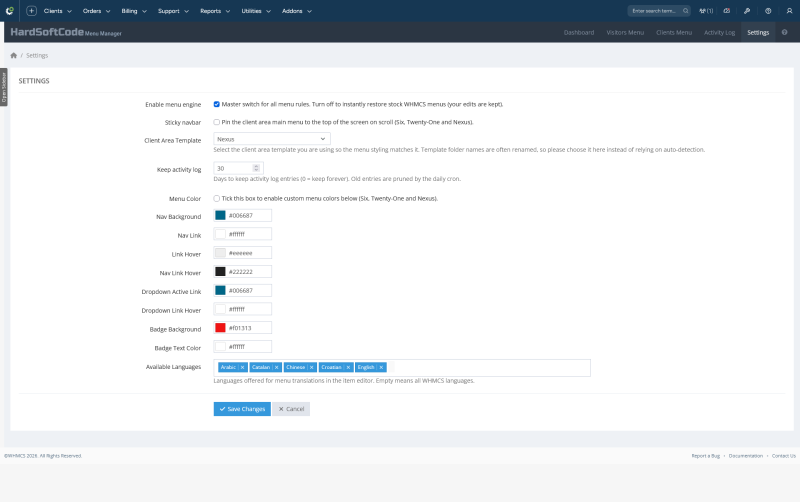This screenshot has width=800, height=502.
Task: Click the Nav Link white swatch
Action: point(220,234)
